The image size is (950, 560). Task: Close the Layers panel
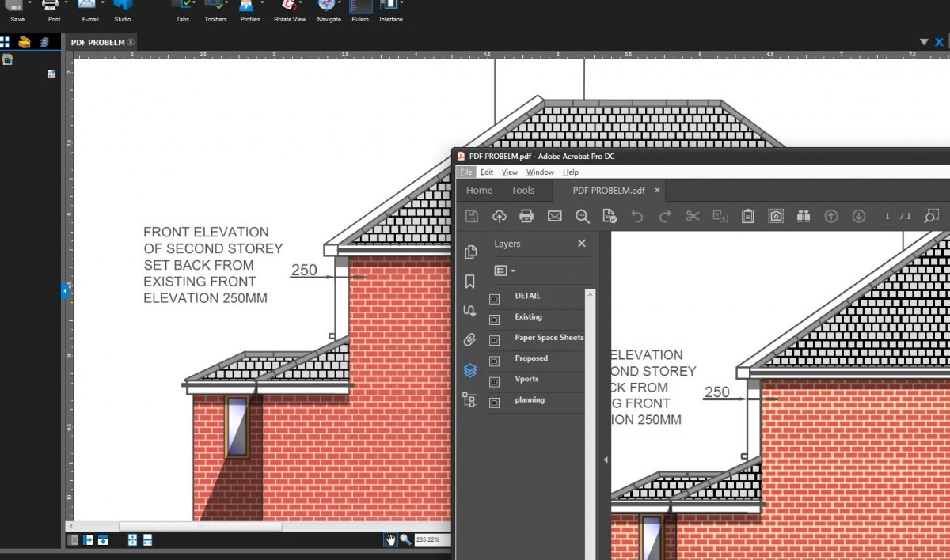[x=582, y=244]
